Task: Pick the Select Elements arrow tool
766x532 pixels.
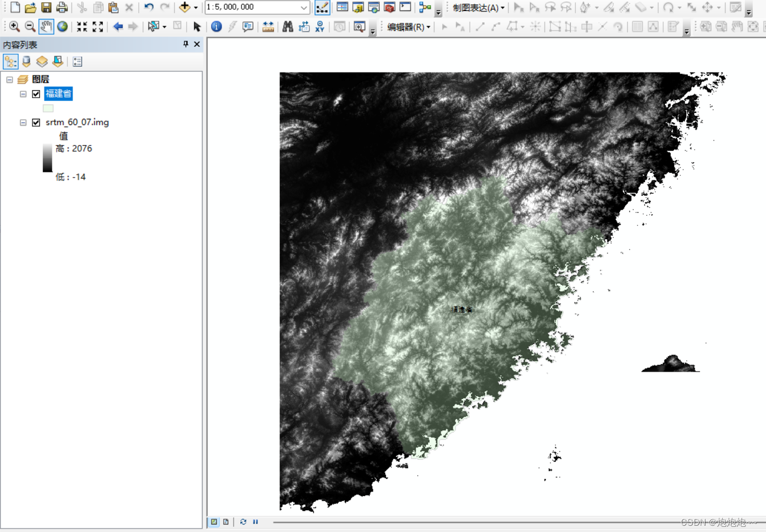Action: 197,26
